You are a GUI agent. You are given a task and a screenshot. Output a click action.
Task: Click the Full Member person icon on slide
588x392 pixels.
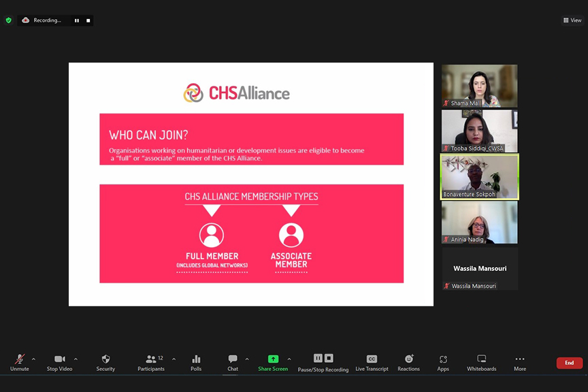tap(212, 235)
